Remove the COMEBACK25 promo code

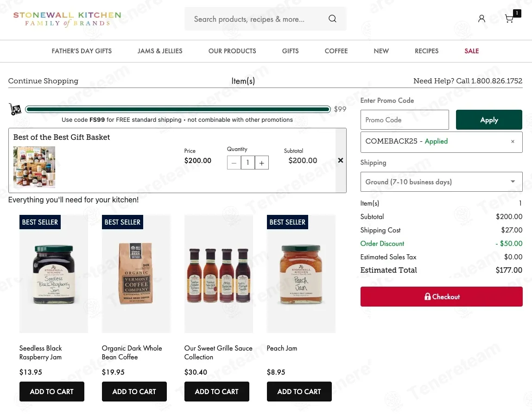(513, 141)
